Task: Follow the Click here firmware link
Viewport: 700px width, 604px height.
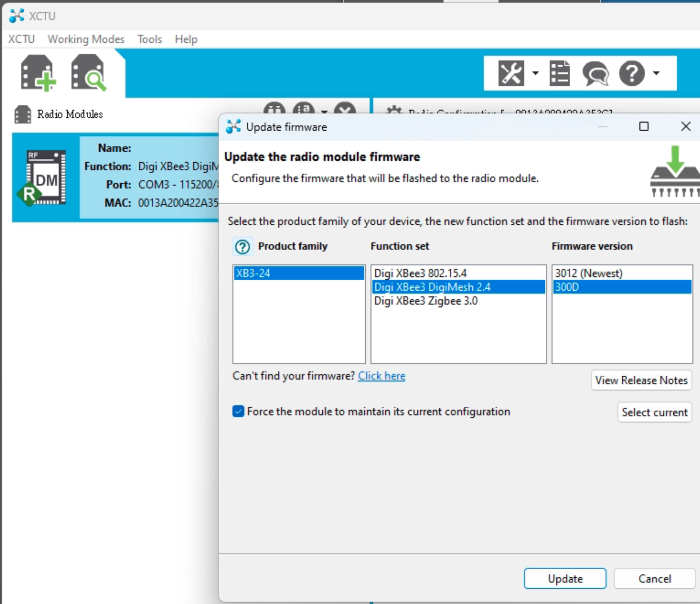Action: pos(381,376)
